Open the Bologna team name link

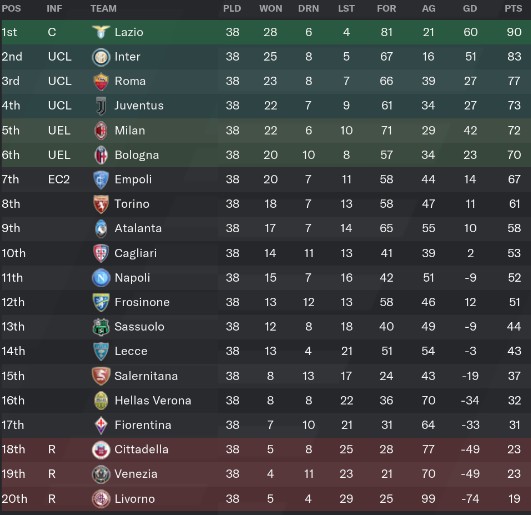pyautogui.click(x=136, y=155)
